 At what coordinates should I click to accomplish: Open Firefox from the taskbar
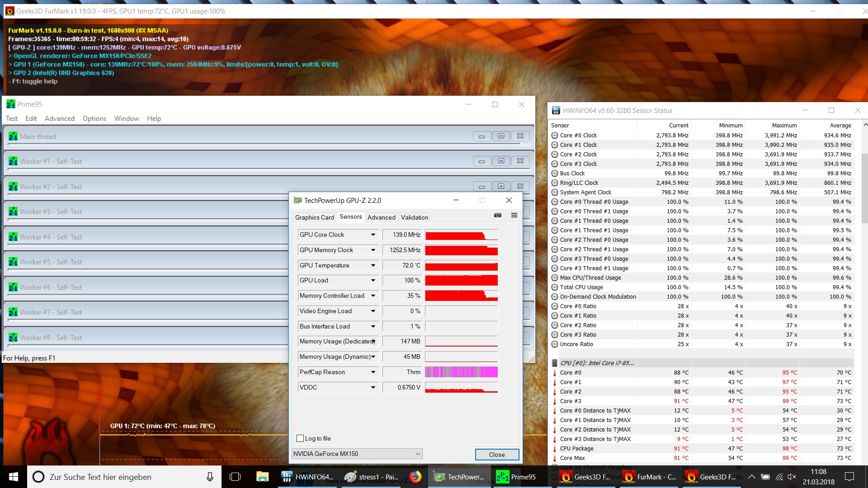(415, 477)
